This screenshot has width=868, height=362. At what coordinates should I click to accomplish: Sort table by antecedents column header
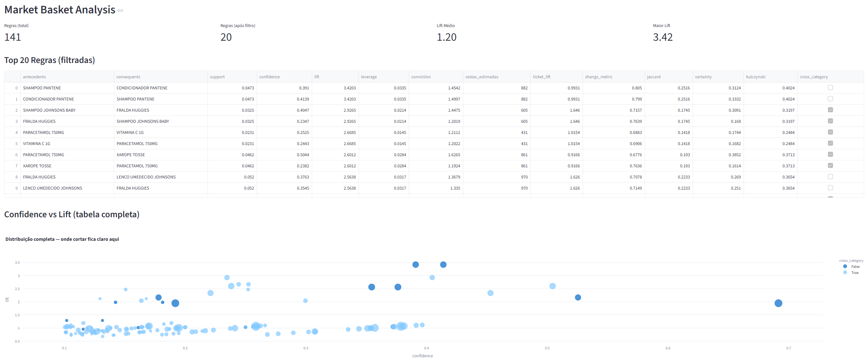[67, 77]
